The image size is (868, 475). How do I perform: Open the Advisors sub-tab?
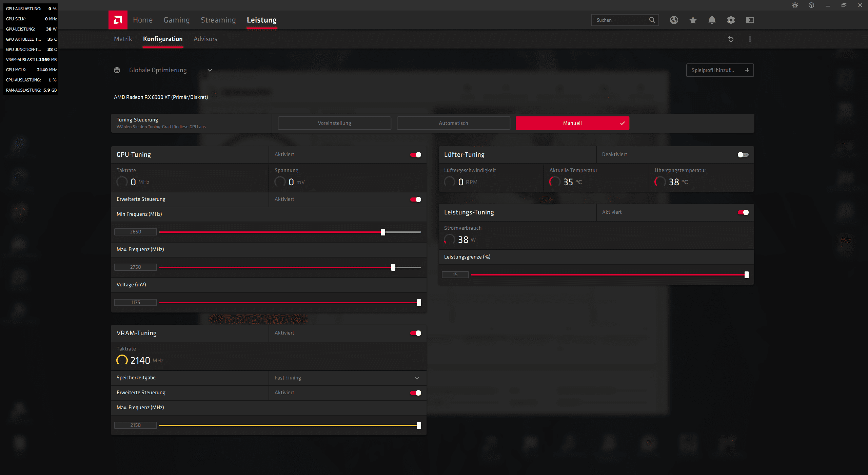tap(205, 39)
